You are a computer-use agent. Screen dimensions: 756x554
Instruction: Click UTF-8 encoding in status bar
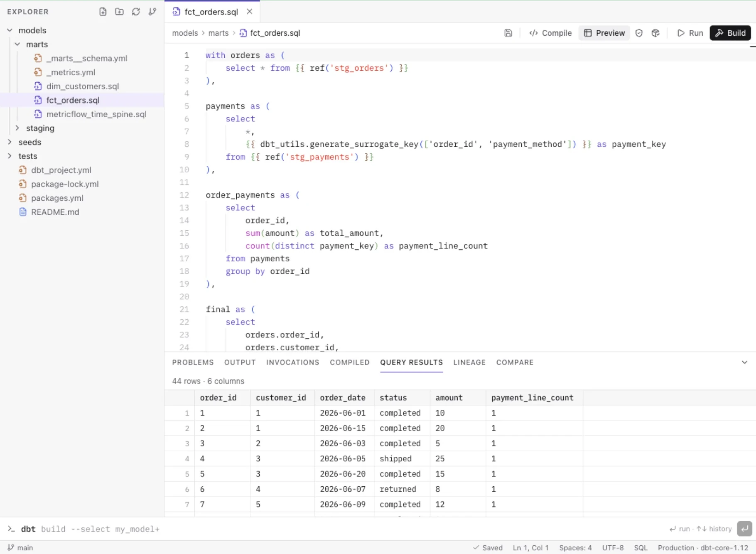tap(613, 548)
